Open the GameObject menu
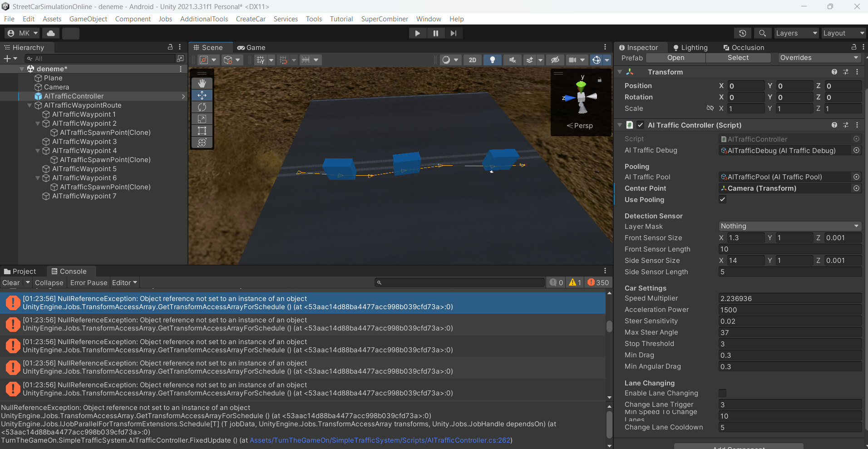Image resolution: width=868 pixels, height=449 pixels. (88, 19)
